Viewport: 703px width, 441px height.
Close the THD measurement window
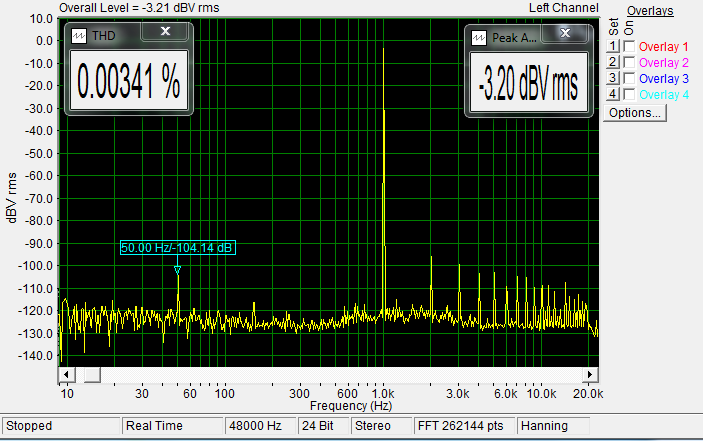165,31
